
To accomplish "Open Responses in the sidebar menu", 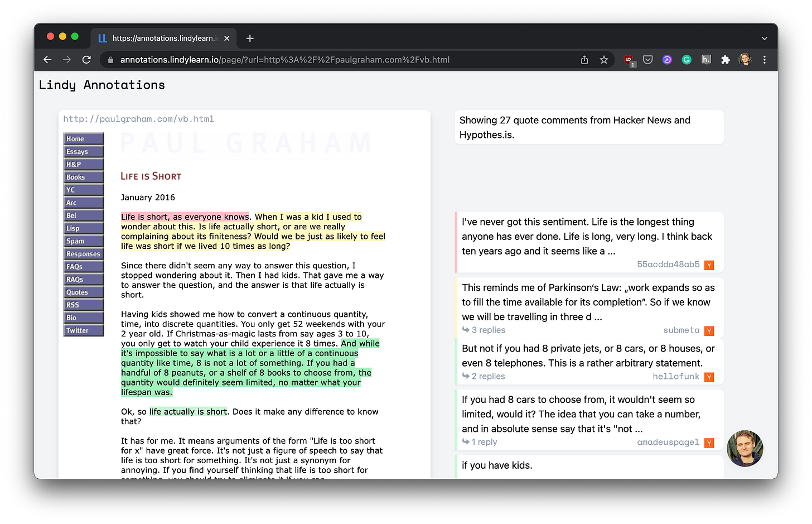I will (84, 254).
